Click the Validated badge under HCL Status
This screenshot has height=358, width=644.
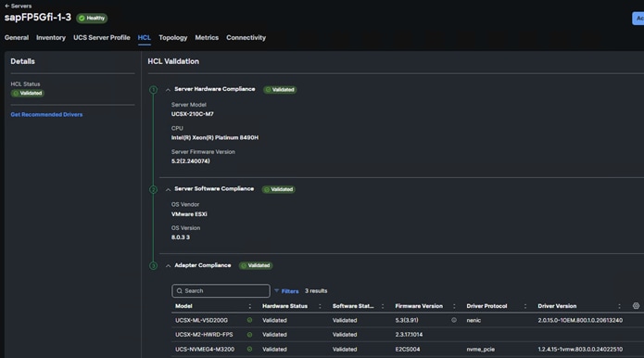[x=28, y=94]
